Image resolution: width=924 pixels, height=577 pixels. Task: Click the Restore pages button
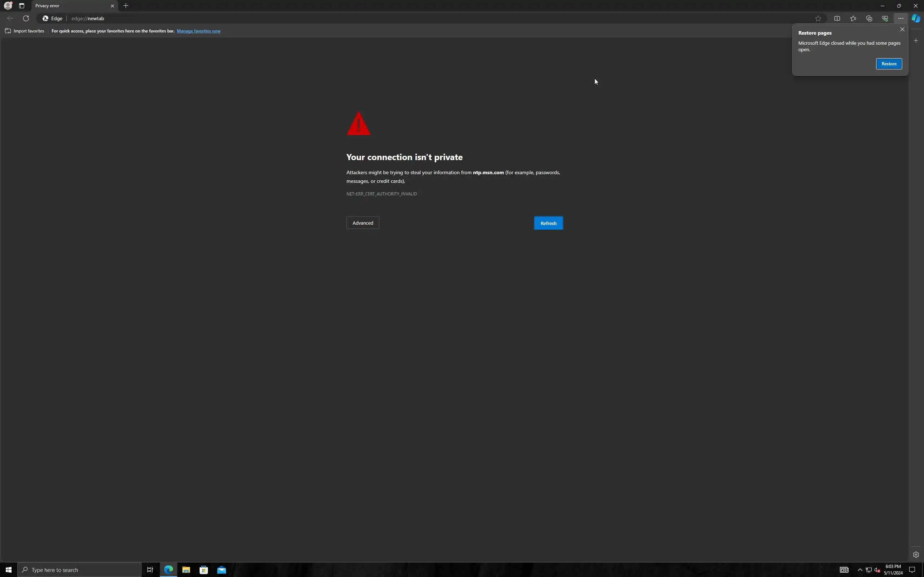click(889, 64)
